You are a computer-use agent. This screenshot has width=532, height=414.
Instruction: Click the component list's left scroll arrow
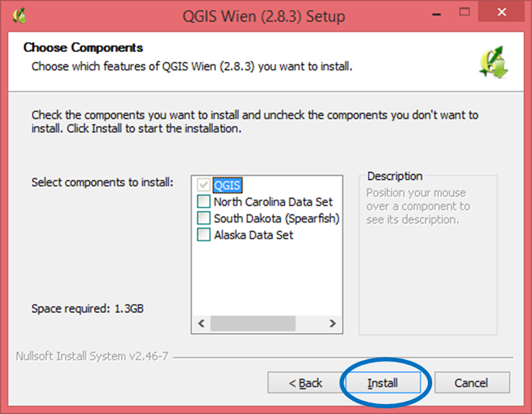click(201, 324)
